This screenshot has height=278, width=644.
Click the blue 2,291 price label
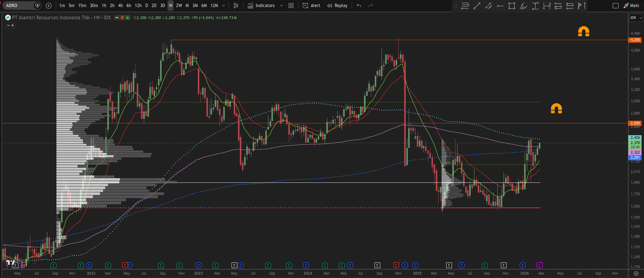635,158
